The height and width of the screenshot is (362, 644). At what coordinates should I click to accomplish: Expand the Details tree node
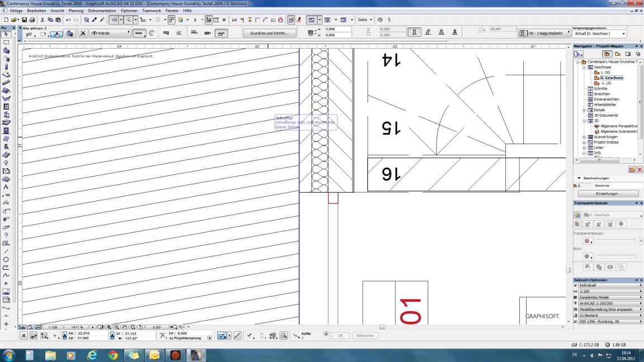pyautogui.click(x=584, y=111)
